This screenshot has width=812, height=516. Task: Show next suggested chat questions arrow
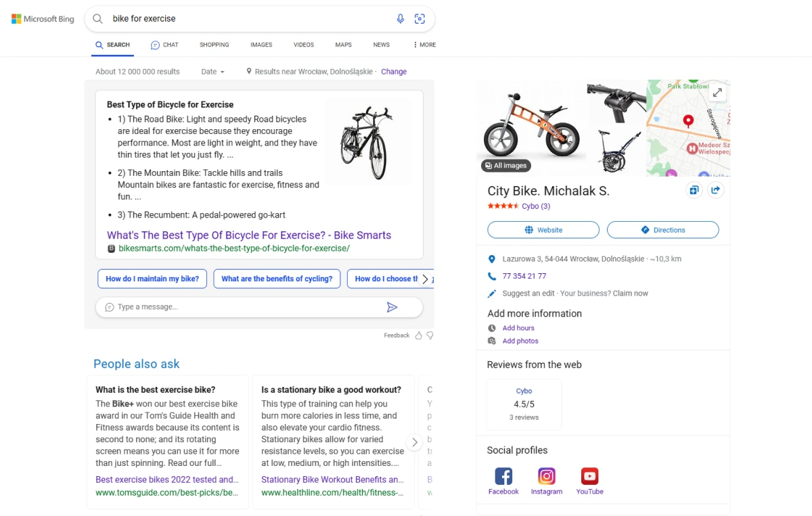click(425, 279)
